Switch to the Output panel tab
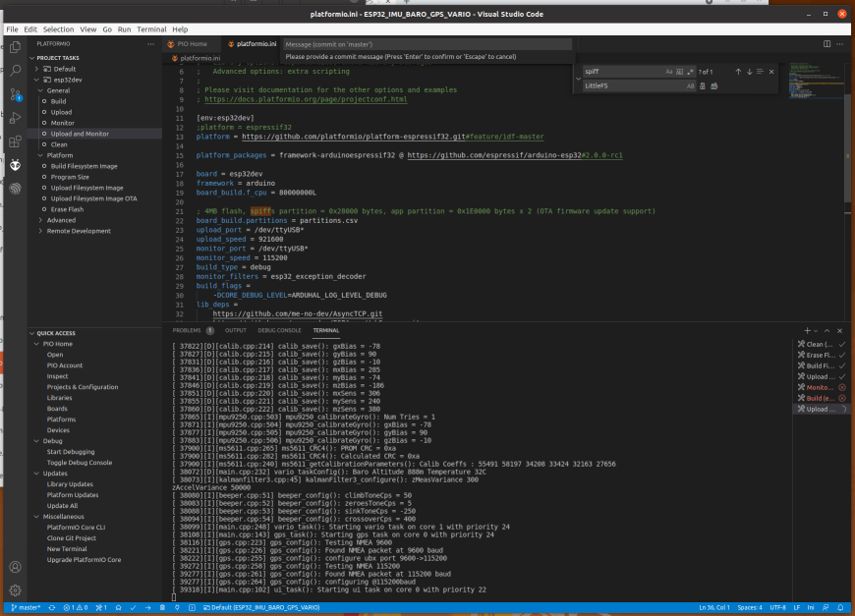 [236, 330]
